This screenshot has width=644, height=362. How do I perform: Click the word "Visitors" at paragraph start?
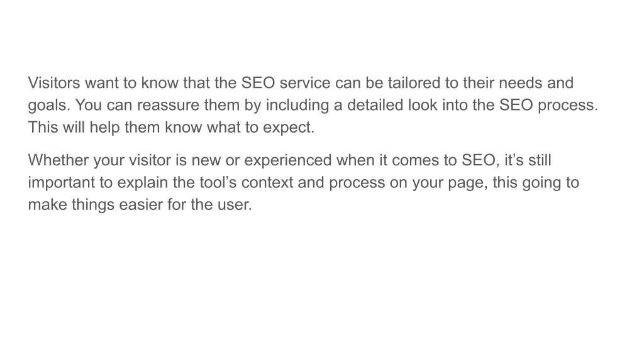pyautogui.click(x=54, y=83)
